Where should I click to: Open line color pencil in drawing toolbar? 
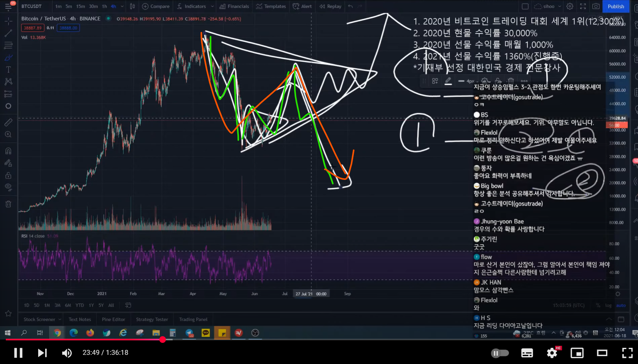click(448, 81)
